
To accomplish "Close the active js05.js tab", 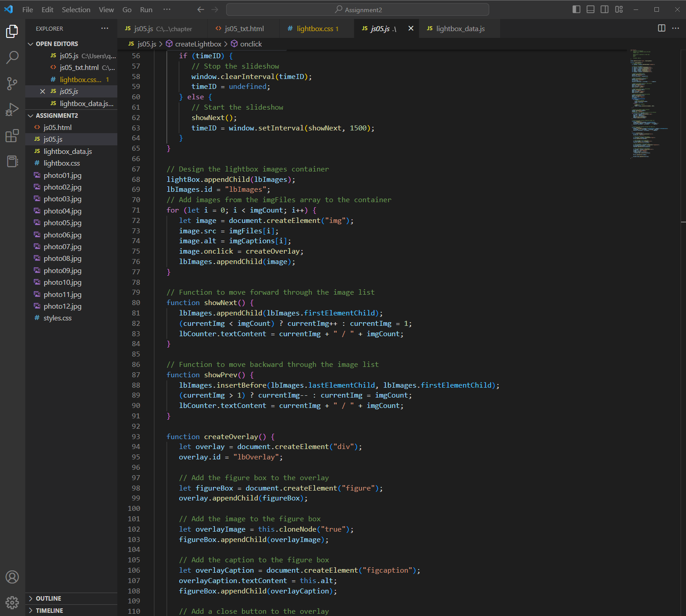I will (411, 28).
